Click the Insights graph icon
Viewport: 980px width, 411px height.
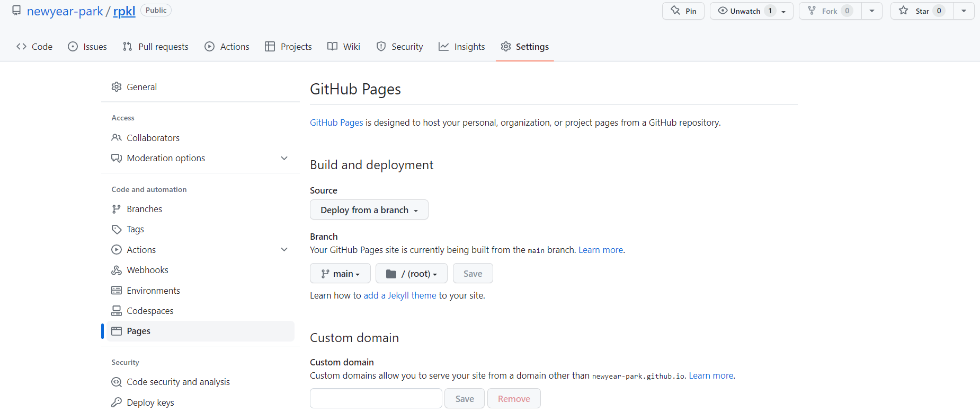point(443,47)
